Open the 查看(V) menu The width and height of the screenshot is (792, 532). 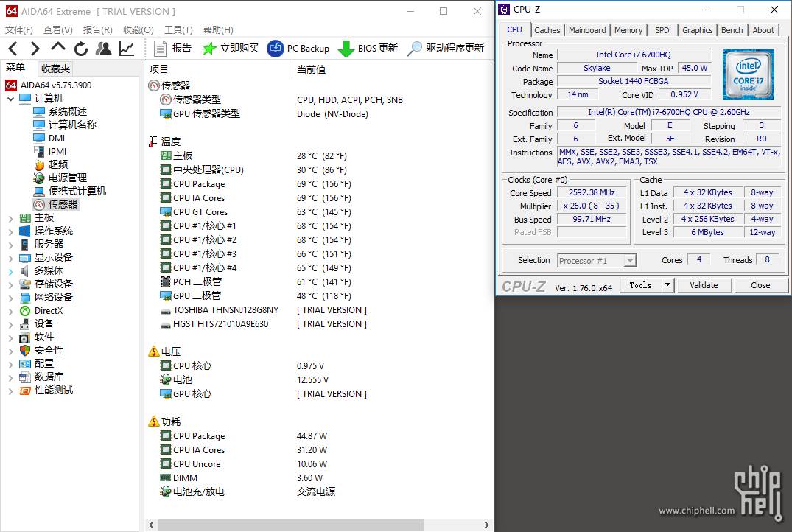click(58, 29)
